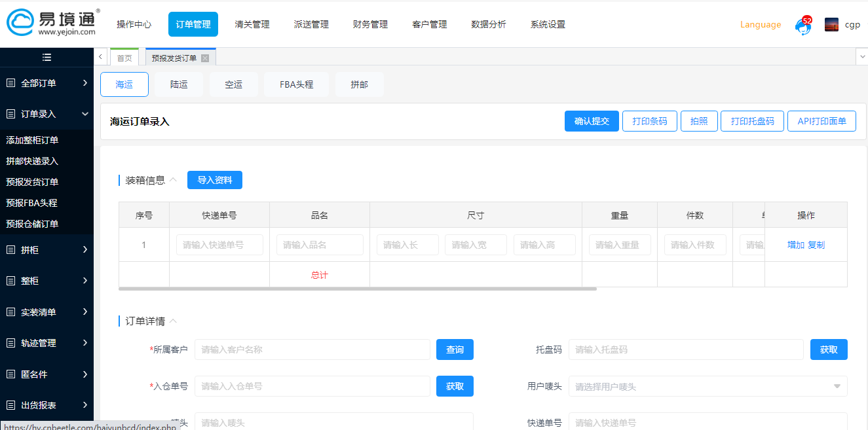Click the 匿名件 sidebar icon
The image size is (868, 430).
click(x=10, y=374)
